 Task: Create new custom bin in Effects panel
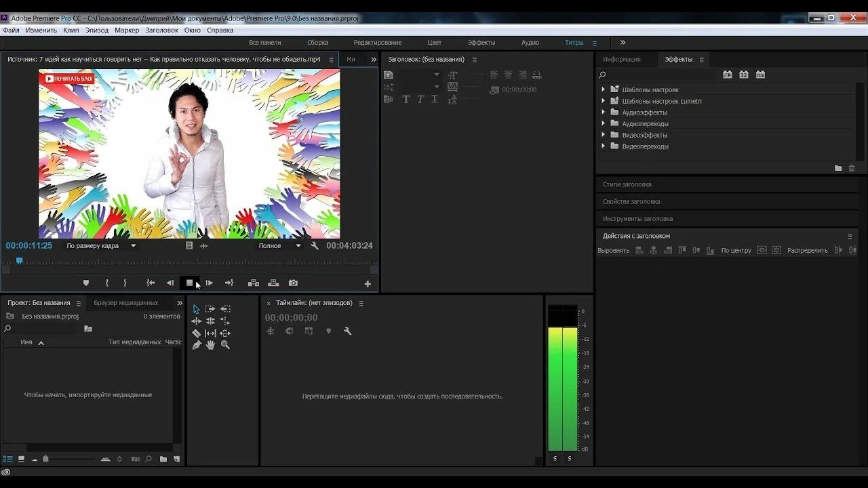[x=838, y=168]
